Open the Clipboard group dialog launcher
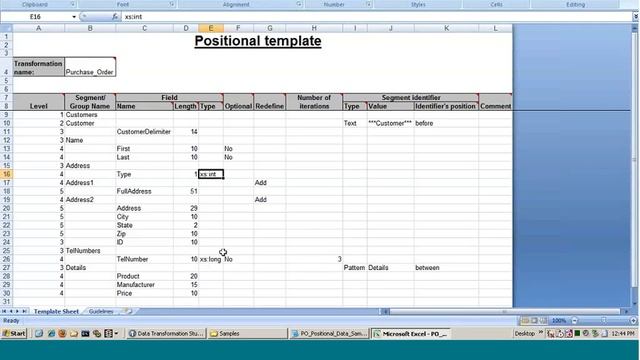Screen dimensions: 640x360 pos(73,4)
